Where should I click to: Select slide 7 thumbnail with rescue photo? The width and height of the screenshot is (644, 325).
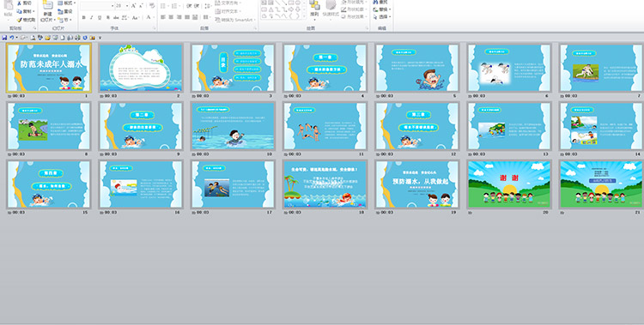click(x=601, y=68)
